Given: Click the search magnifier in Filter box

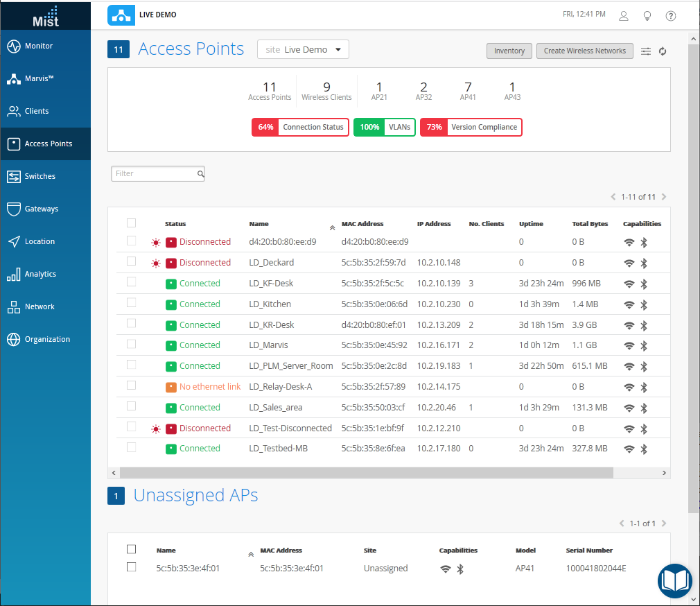Looking at the screenshot, I should tap(200, 174).
